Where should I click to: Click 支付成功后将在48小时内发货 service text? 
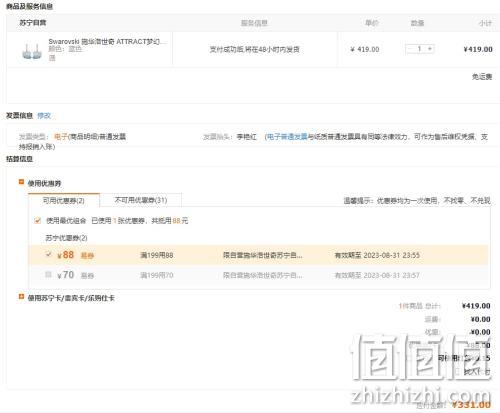[x=254, y=49]
